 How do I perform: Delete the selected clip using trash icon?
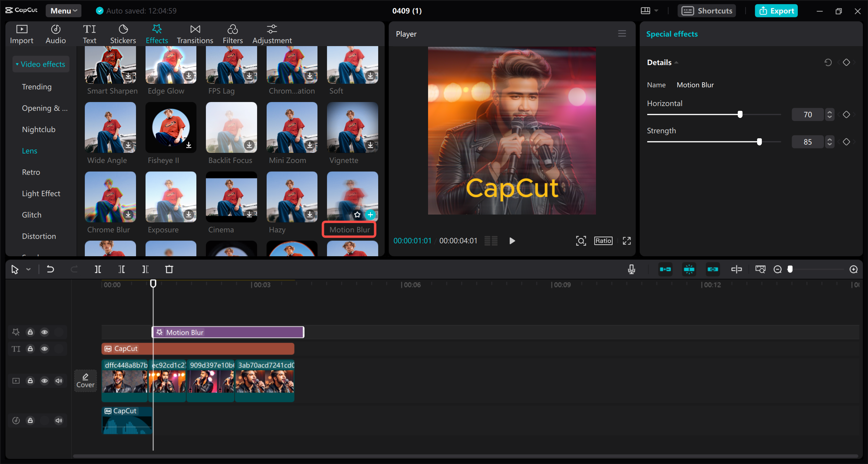point(169,269)
